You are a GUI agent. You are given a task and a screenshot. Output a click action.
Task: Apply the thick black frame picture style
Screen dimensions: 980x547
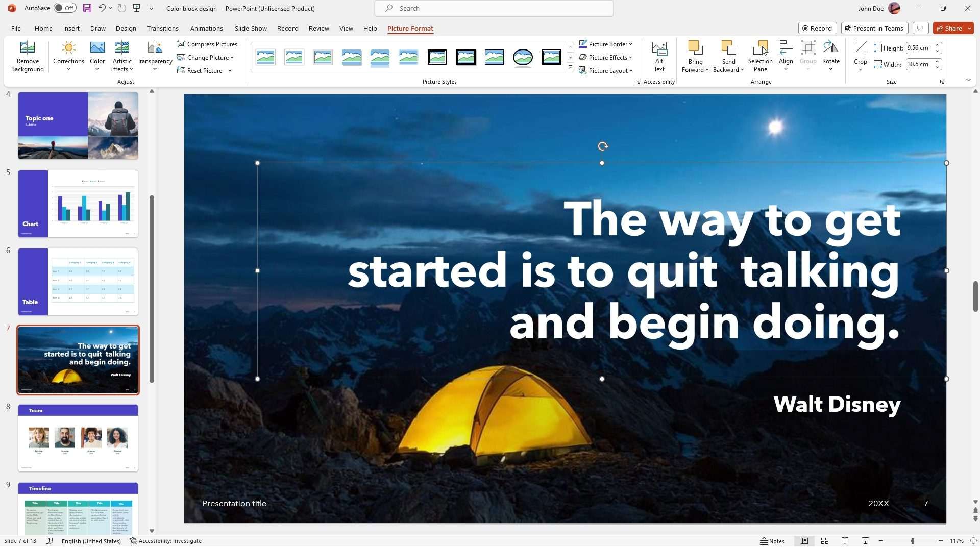(465, 57)
